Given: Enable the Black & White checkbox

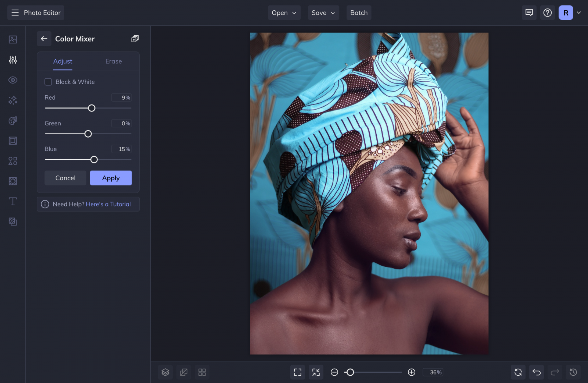Looking at the screenshot, I should 48,82.
